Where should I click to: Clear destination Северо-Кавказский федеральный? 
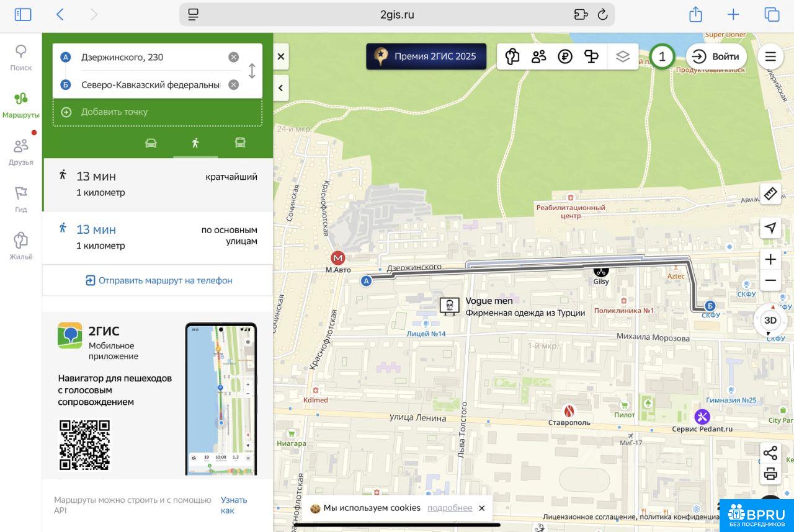coord(233,85)
